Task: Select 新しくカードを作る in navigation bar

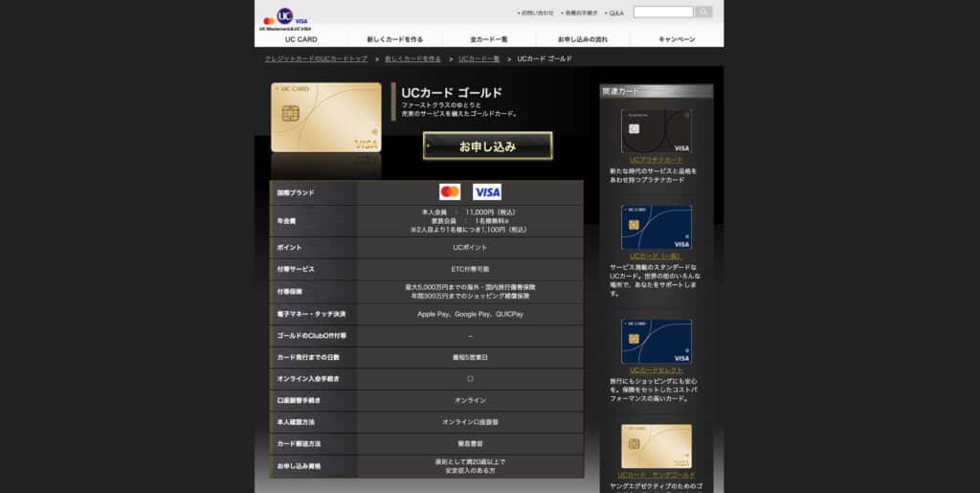Action: [x=394, y=39]
